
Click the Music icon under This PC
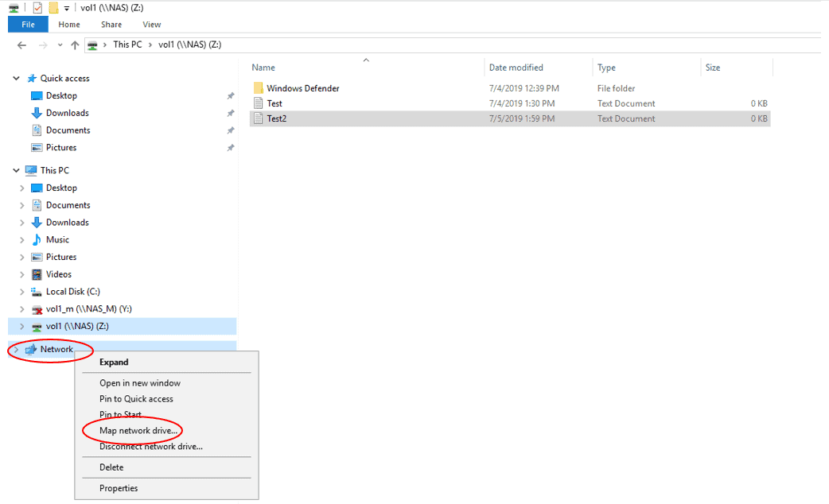37,239
